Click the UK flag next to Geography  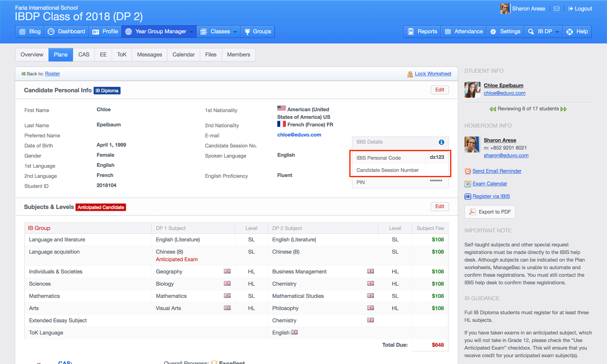(x=227, y=271)
